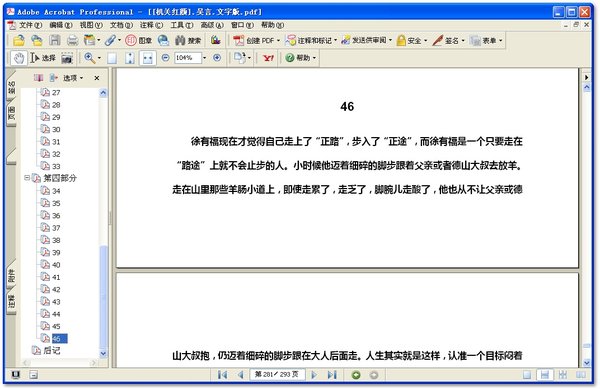Activate the text 选择 tool
This screenshot has width=600, height=390.
coord(43,58)
